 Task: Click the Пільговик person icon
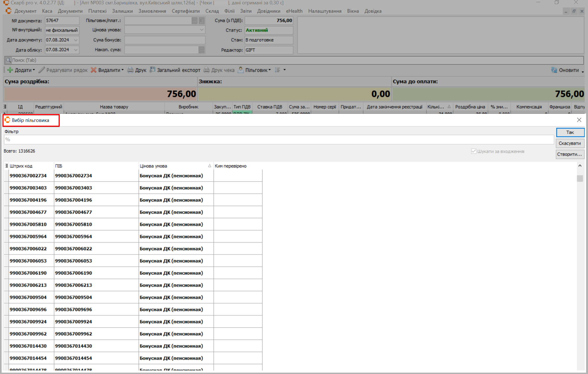(x=241, y=70)
